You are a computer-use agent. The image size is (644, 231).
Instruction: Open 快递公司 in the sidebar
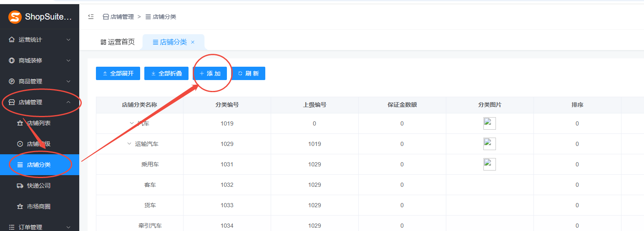click(39, 186)
